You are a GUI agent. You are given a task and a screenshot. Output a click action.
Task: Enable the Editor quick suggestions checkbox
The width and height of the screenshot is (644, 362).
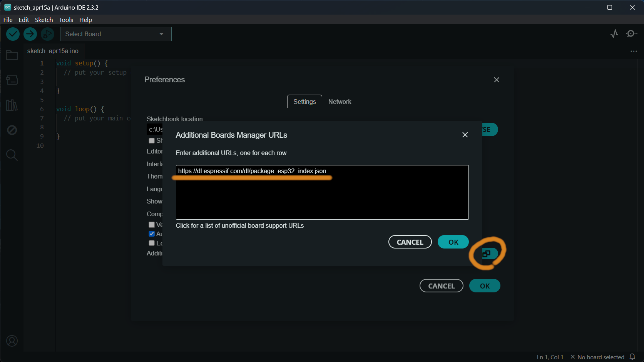tap(152, 243)
